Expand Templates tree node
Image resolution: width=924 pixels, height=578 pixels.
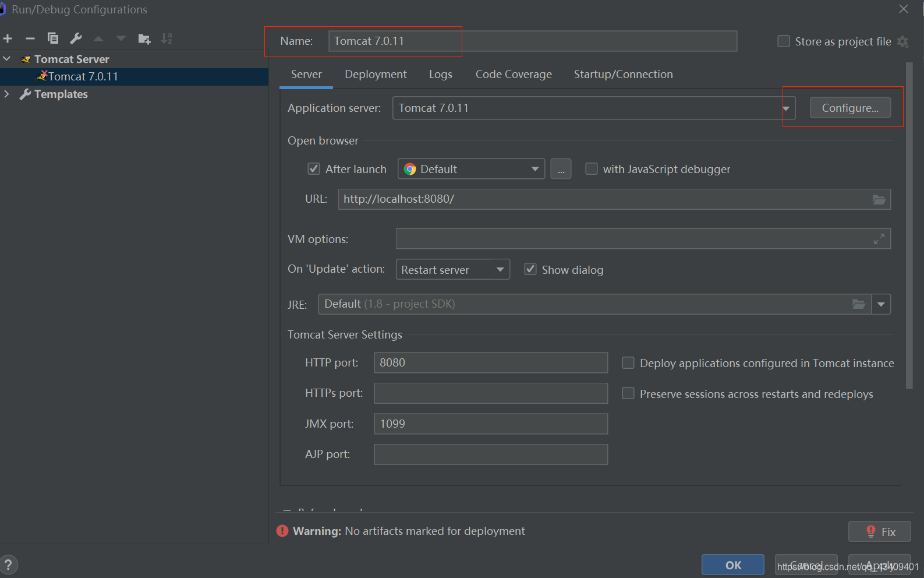point(6,94)
